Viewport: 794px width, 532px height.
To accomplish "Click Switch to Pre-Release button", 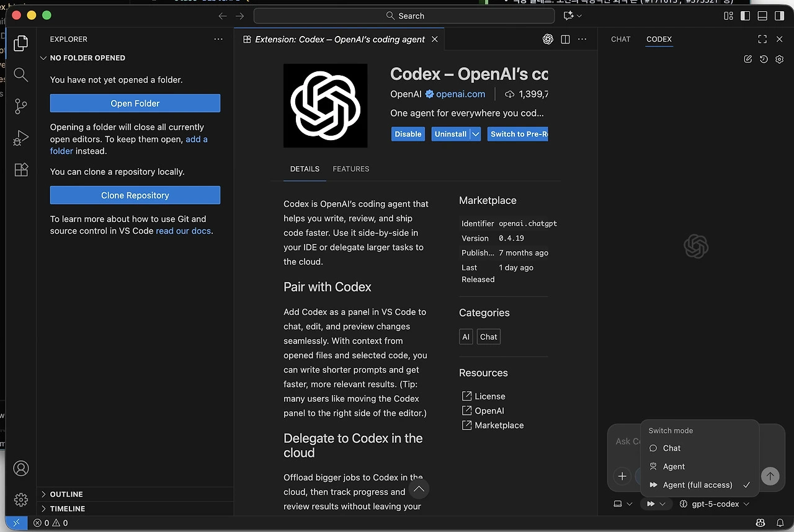I will click(518, 134).
